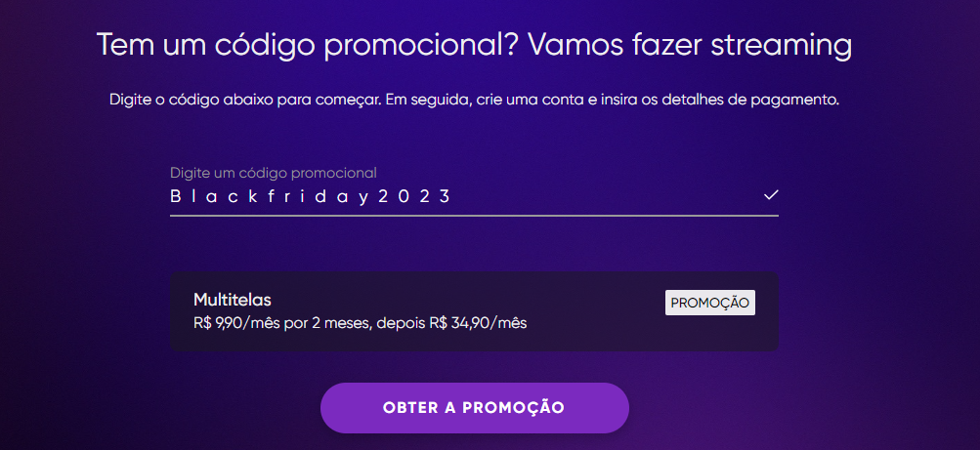
Task: Click the 'depois R$ 34,90/mês' regular price text
Action: tap(451, 324)
